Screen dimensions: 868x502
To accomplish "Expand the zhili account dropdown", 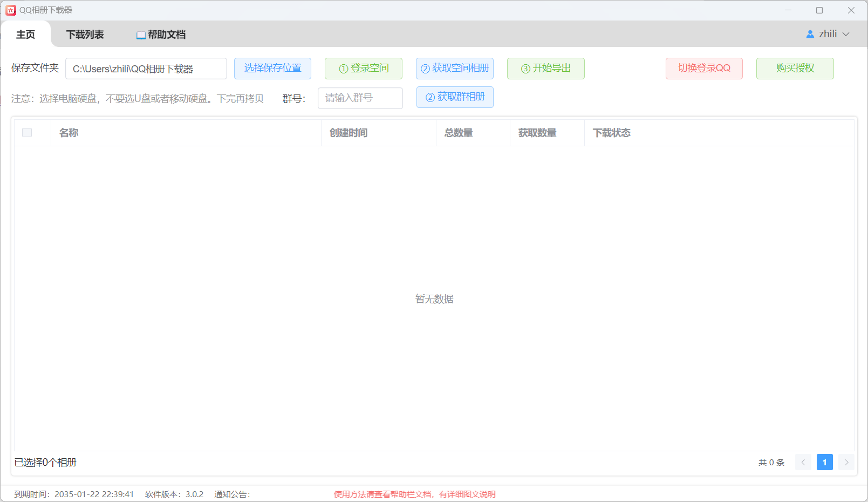I will point(846,34).
